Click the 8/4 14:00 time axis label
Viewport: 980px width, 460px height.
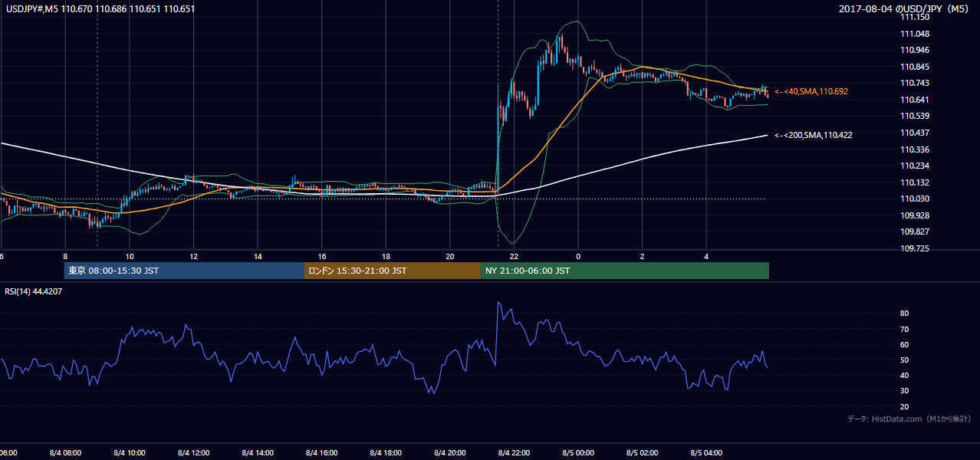coord(258,452)
